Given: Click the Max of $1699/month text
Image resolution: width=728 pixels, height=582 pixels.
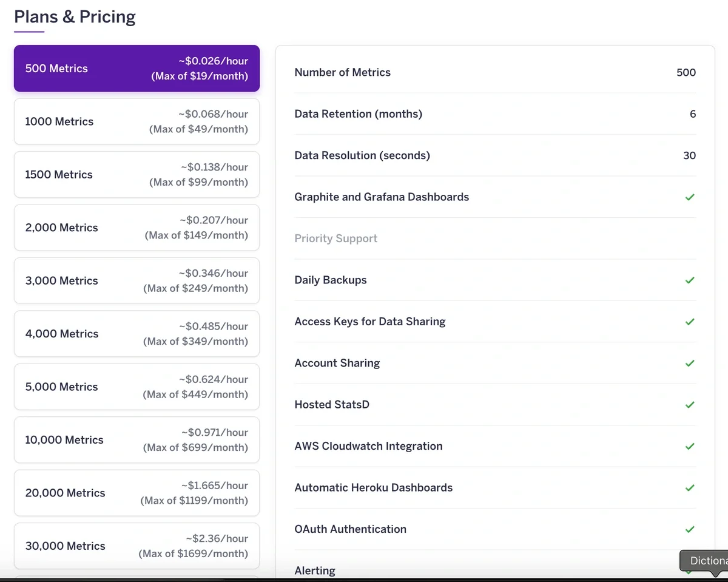Looking at the screenshot, I should tap(194, 554).
